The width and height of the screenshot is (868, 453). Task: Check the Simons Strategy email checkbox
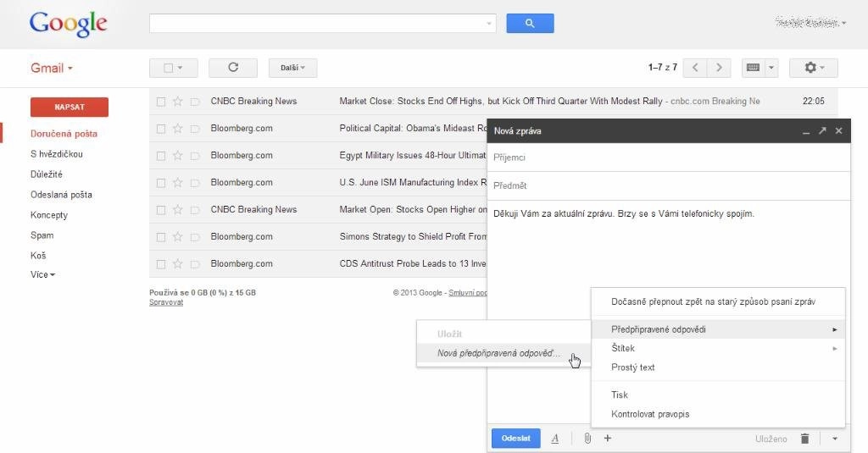[160, 237]
